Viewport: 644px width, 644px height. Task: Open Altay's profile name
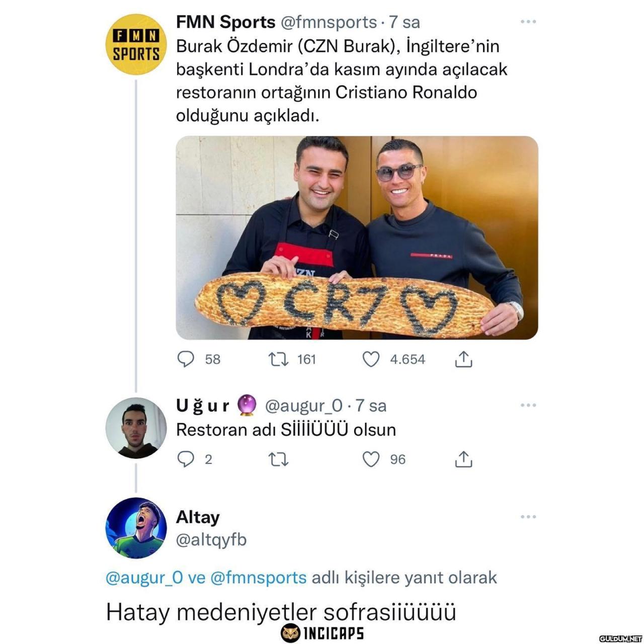click(198, 517)
